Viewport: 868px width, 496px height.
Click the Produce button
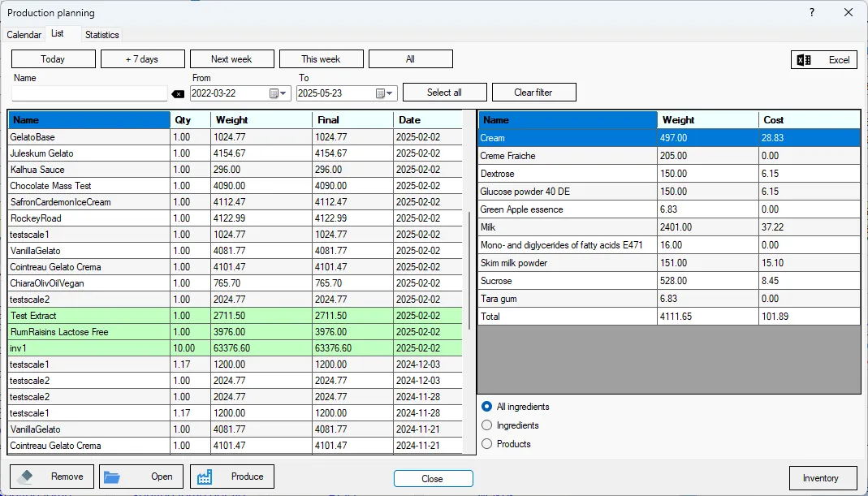232,477
